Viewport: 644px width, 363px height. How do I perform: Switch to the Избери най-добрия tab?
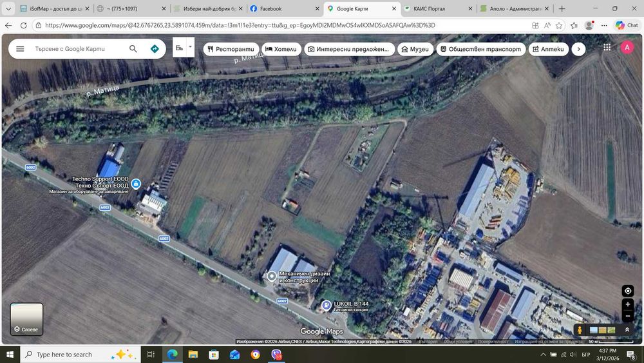(x=207, y=8)
